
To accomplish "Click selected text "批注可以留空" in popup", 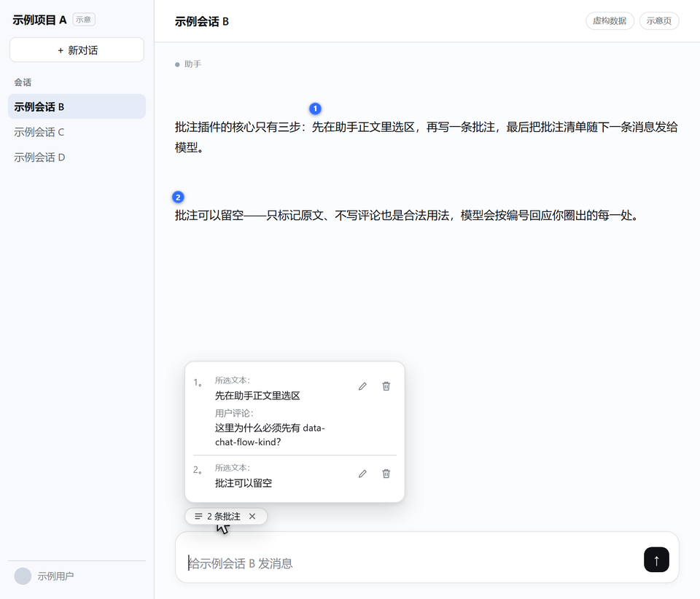I will [244, 483].
